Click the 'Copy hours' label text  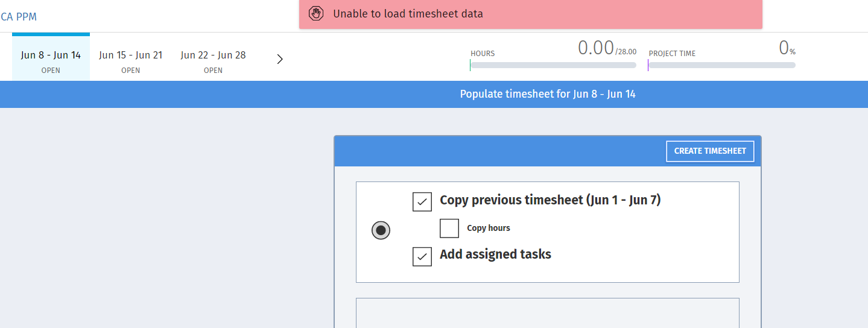tap(489, 229)
